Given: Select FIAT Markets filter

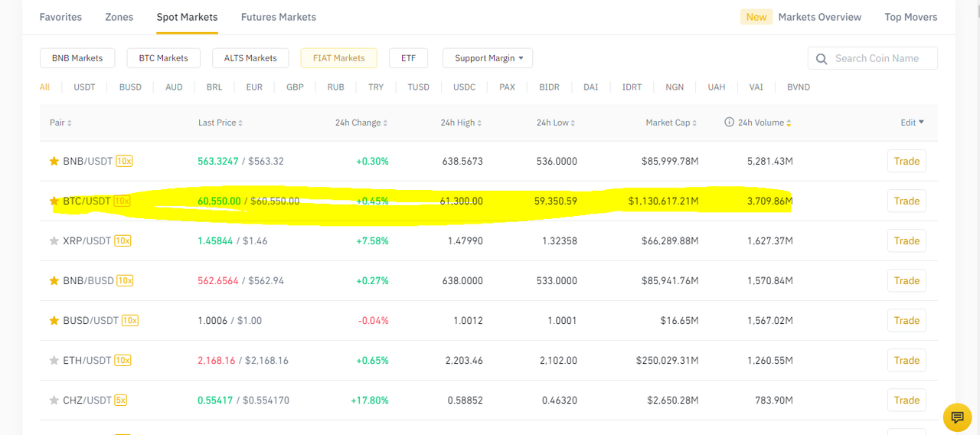Looking at the screenshot, I should tap(339, 58).
